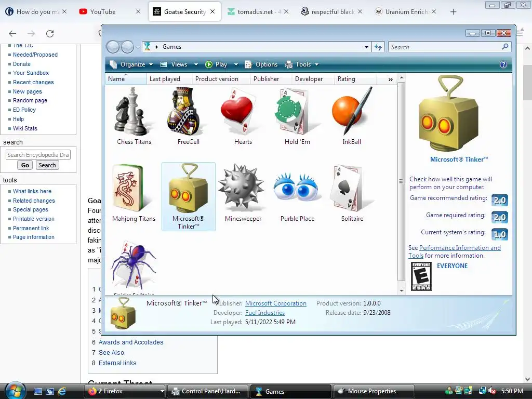The image size is (532, 399).
Task: Click the Games window search field
Action: click(445, 47)
